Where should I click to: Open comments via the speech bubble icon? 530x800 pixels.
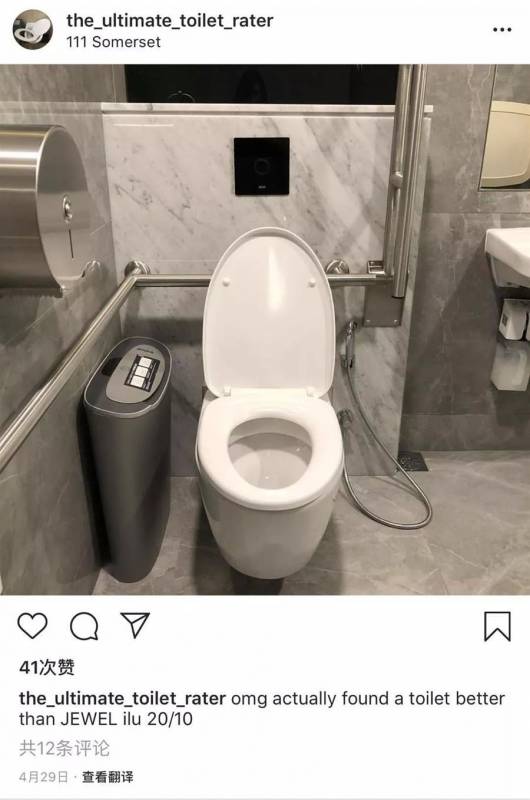click(x=84, y=626)
